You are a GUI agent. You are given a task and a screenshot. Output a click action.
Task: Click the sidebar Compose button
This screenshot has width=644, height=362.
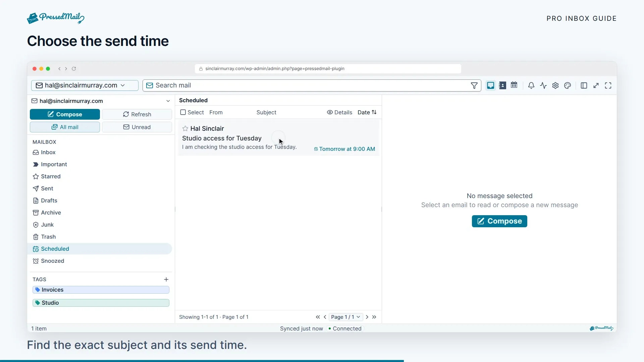click(65, 114)
